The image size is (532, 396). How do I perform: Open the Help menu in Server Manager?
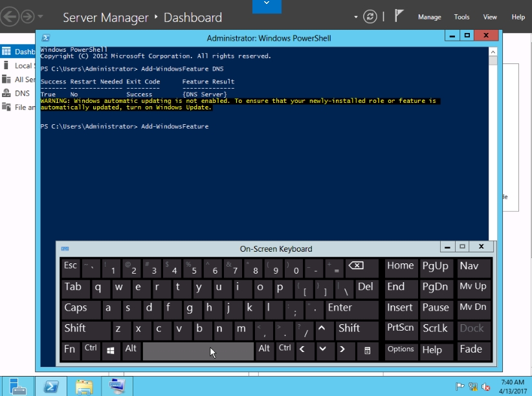tap(518, 17)
